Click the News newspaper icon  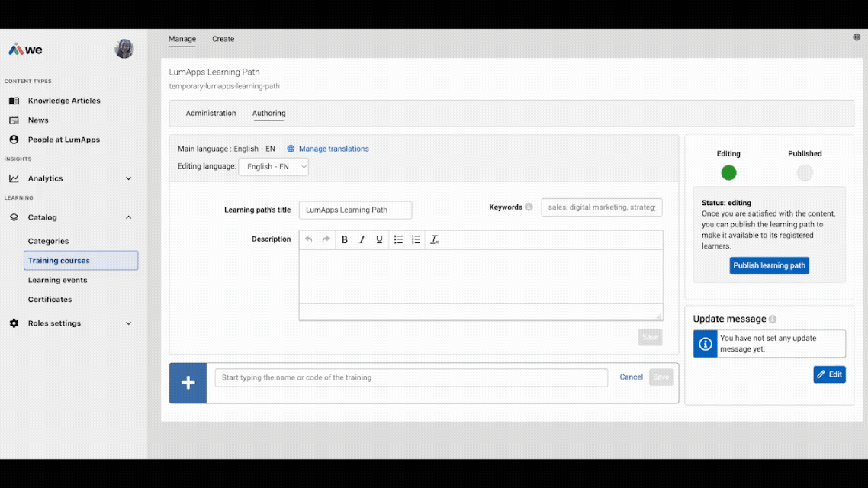[14, 120]
